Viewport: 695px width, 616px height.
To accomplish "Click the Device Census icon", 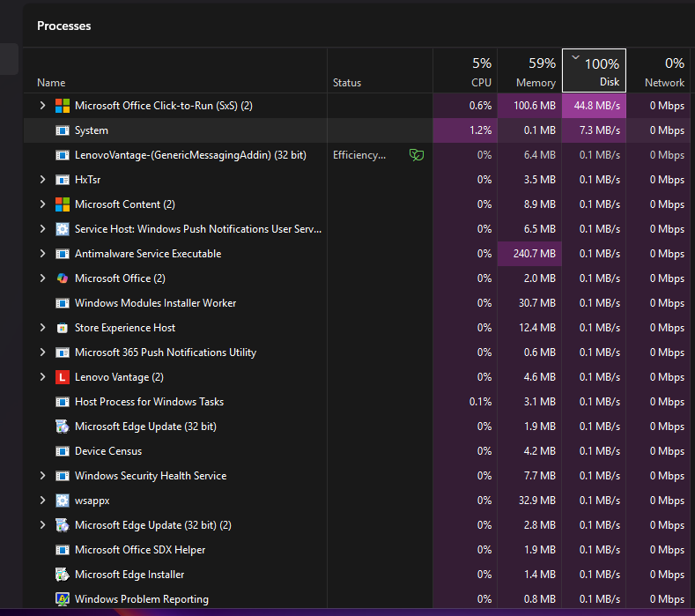I will 63,451.
